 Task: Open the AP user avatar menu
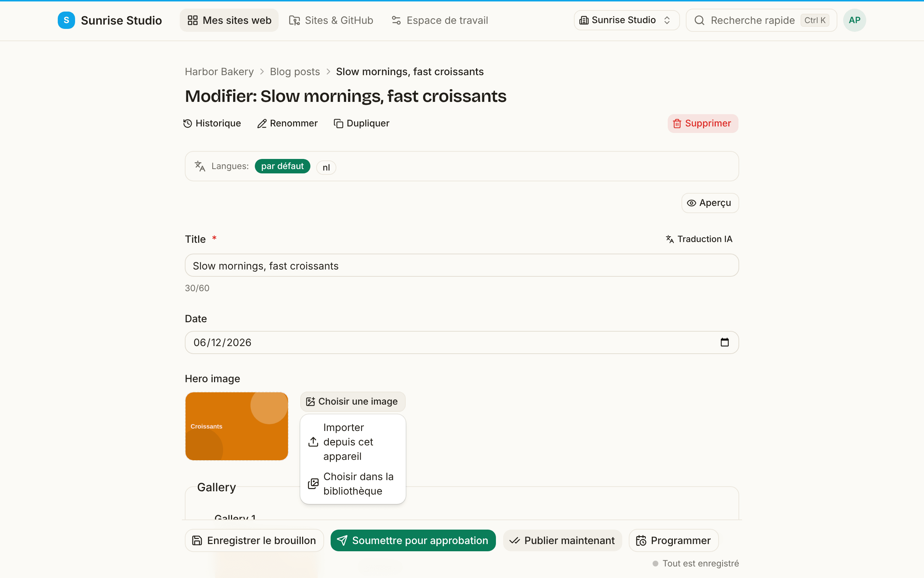(854, 20)
